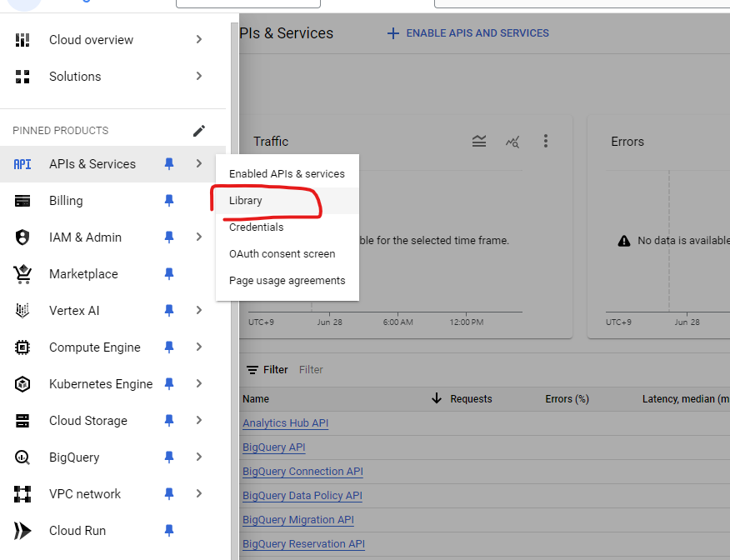730x560 pixels.
Task: Click the VPC network icon
Action: pyautogui.click(x=22, y=494)
